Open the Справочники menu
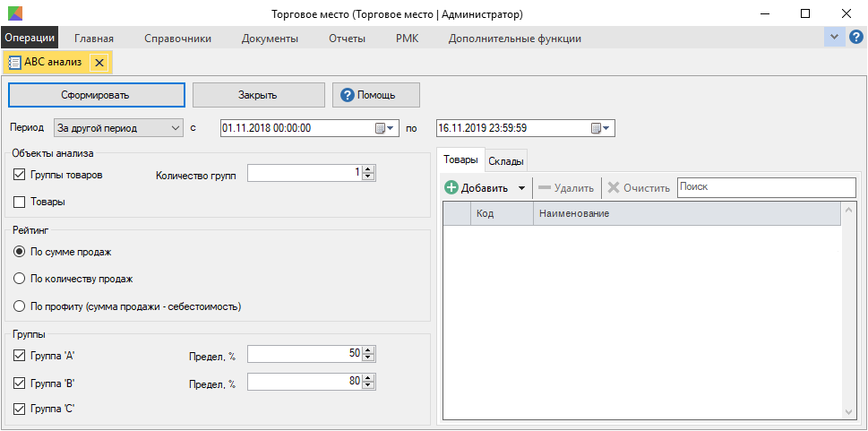The height and width of the screenshot is (431, 868). [x=177, y=39]
